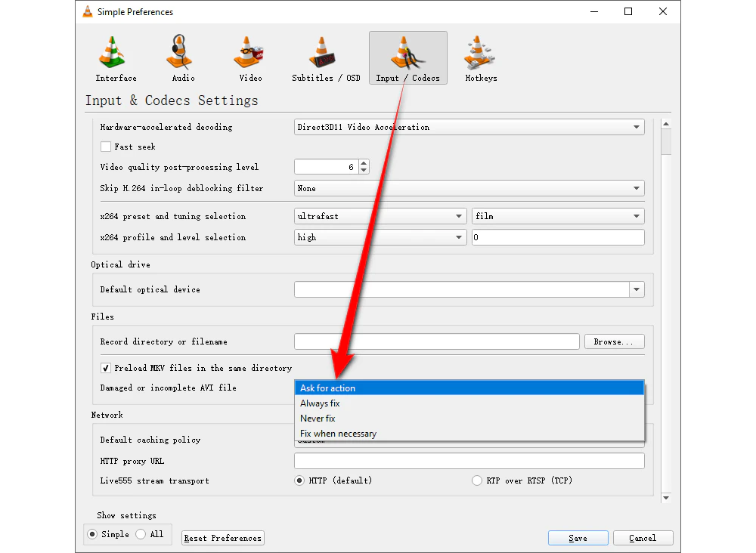Click the Reset Preferences button

coord(223,538)
